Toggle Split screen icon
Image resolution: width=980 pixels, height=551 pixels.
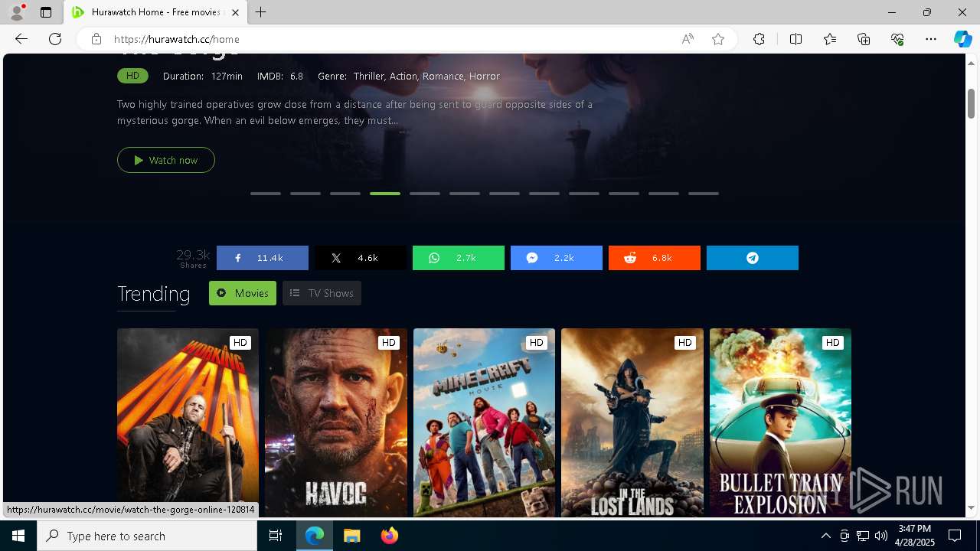795,39
